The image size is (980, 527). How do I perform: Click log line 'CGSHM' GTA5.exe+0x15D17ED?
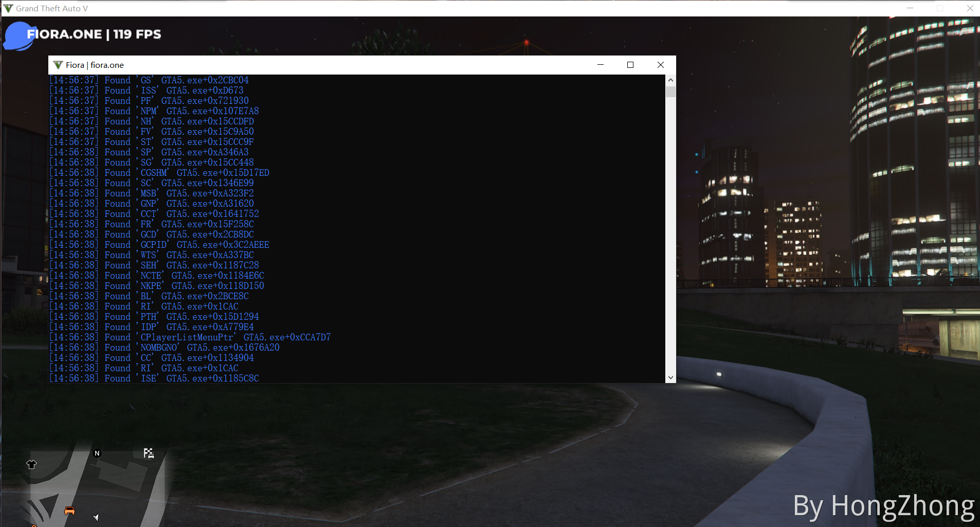click(x=159, y=173)
